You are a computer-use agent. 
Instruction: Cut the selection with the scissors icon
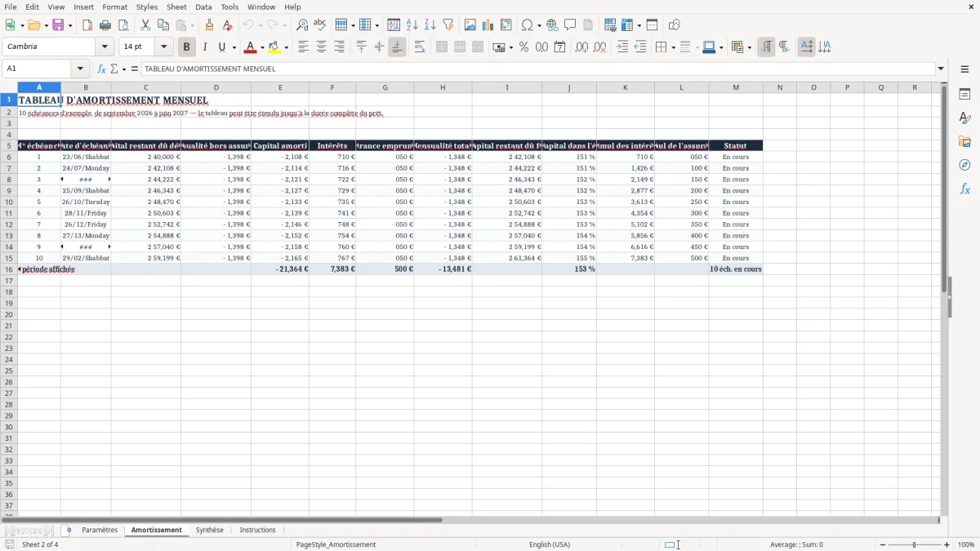145,25
